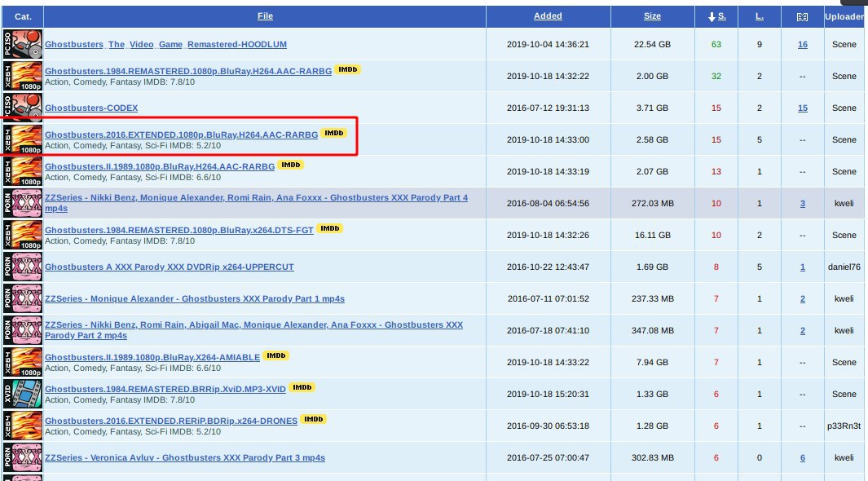Viewport: 868px width, 481px height.
Task: Click the PC ISO category icon beside Ghostbusters-CODEX
Action: (x=23, y=108)
